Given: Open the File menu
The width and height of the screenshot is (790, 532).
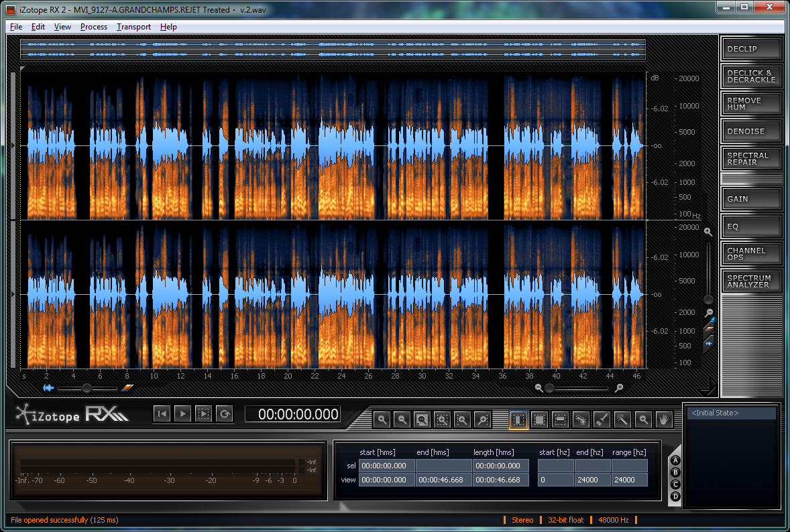Looking at the screenshot, I should [16, 27].
